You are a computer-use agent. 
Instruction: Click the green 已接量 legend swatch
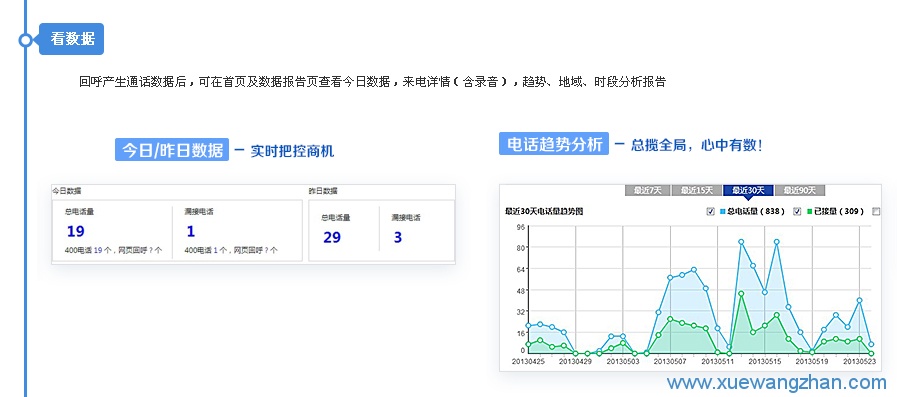point(809,212)
